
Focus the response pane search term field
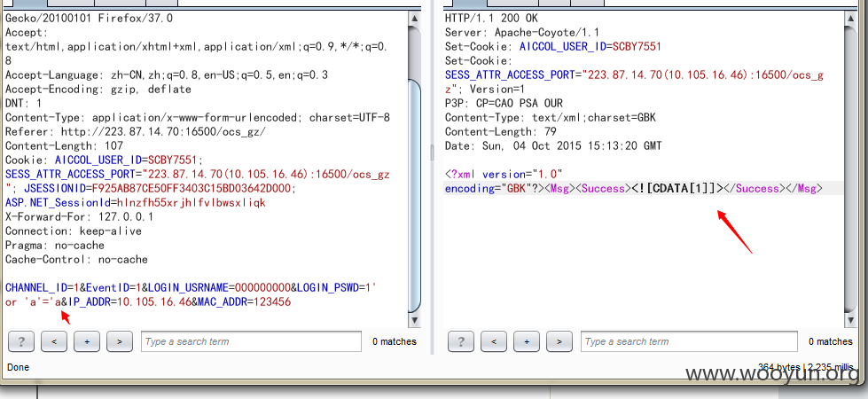689,341
